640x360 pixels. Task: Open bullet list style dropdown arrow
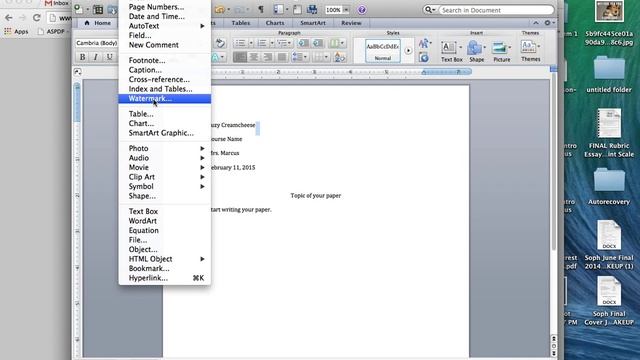tap(251, 43)
